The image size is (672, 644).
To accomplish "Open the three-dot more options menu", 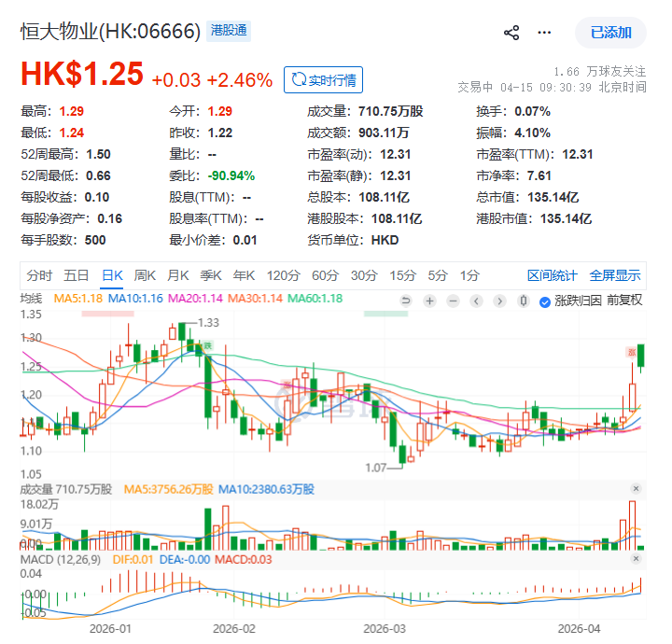I will pyautogui.click(x=545, y=33).
